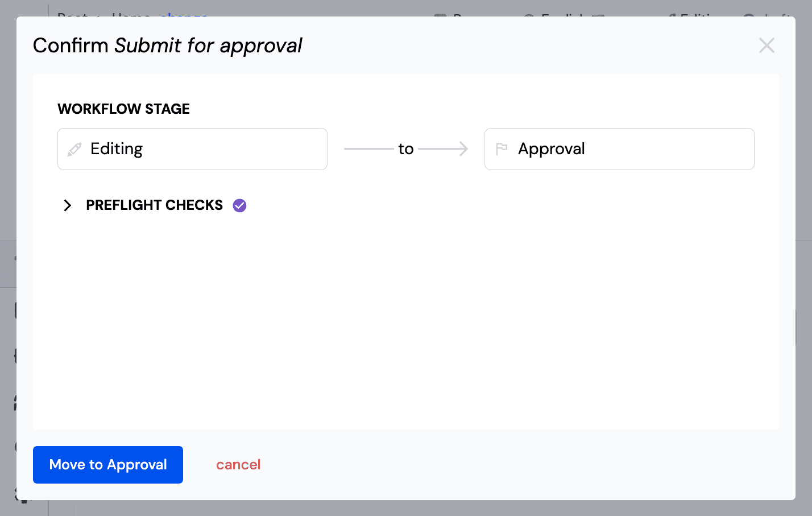Click the purple preflight checks passed checkmark
Screen dimensions: 812x516
(x=240, y=205)
